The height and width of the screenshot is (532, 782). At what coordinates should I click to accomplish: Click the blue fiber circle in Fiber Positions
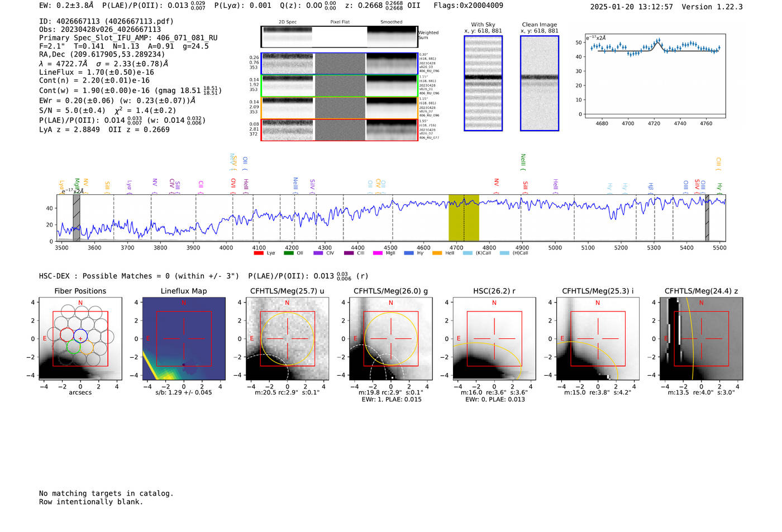click(80, 336)
